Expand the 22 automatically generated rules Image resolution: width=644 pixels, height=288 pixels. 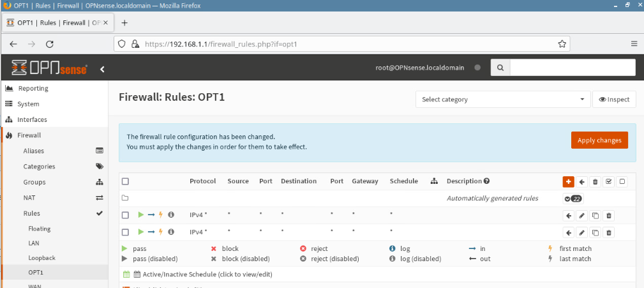(574, 199)
